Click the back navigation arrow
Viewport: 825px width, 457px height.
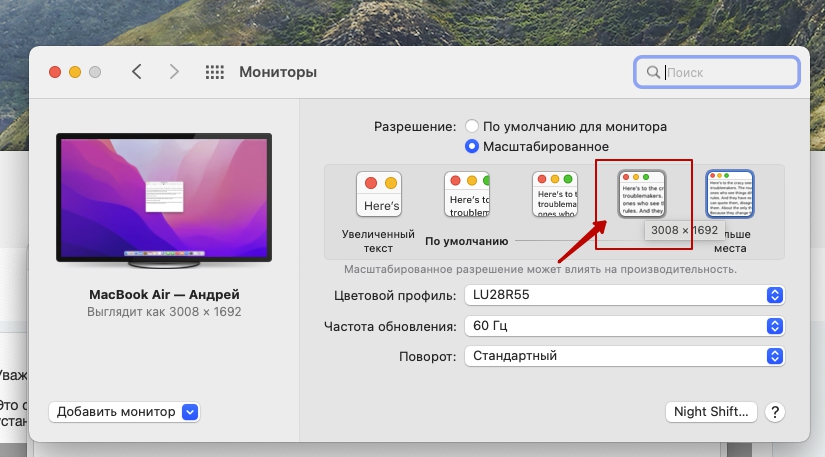pyautogui.click(x=137, y=72)
